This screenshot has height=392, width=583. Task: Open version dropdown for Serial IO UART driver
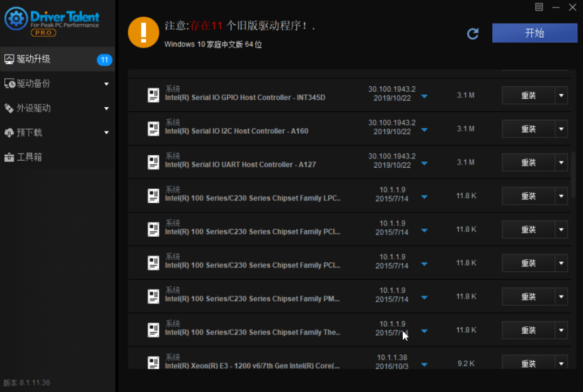click(424, 163)
